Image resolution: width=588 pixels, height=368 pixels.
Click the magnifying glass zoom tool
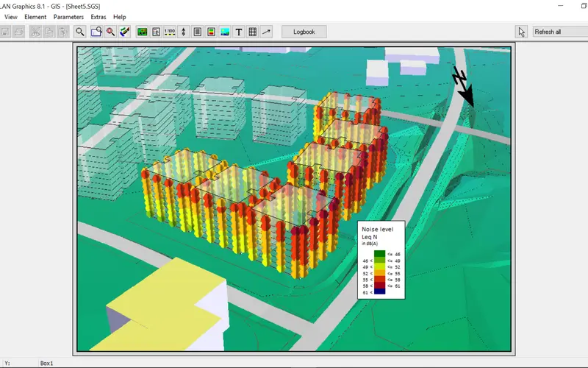80,32
